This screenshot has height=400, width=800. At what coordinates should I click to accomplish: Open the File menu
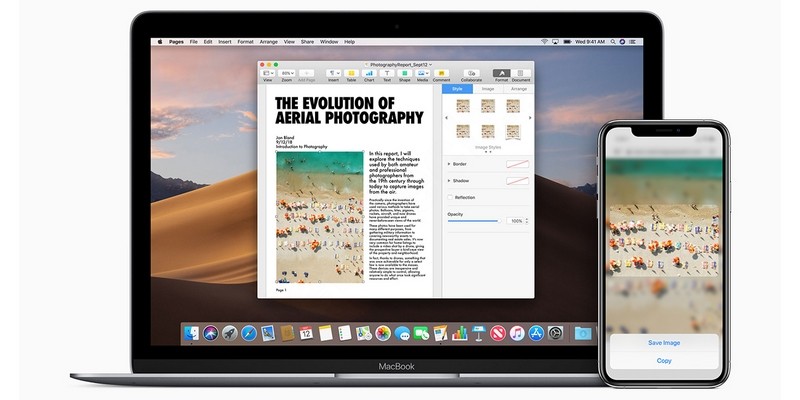tap(193, 42)
